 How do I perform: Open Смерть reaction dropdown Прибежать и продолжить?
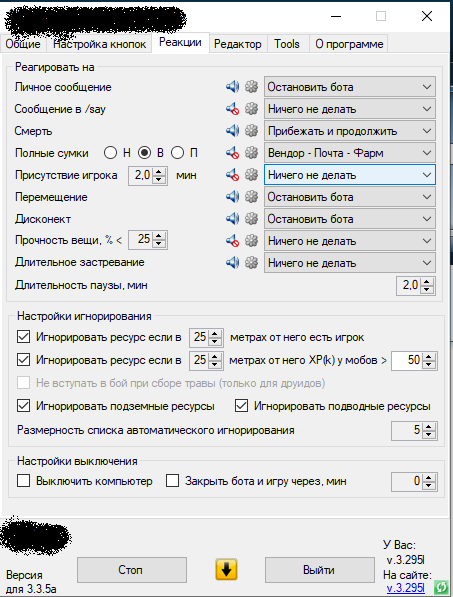click(x=350, y=131)
